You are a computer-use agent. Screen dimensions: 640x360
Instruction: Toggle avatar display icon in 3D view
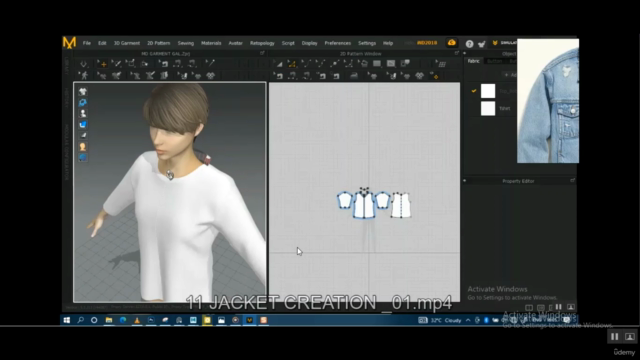point(83,113)
